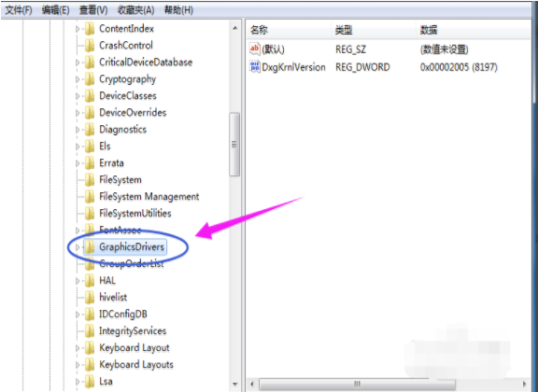
Task: Select the IntegrityServices key label
Action: tap(133, 331)
